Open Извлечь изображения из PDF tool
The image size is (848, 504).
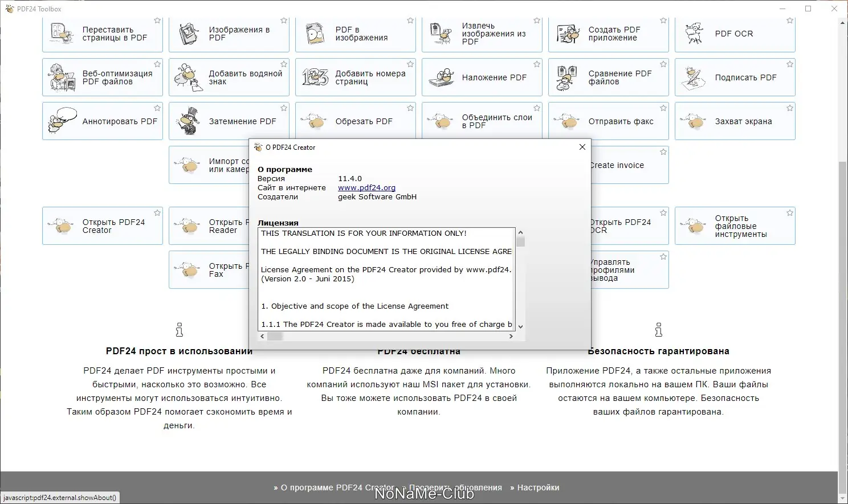click(x=482, y=34)
